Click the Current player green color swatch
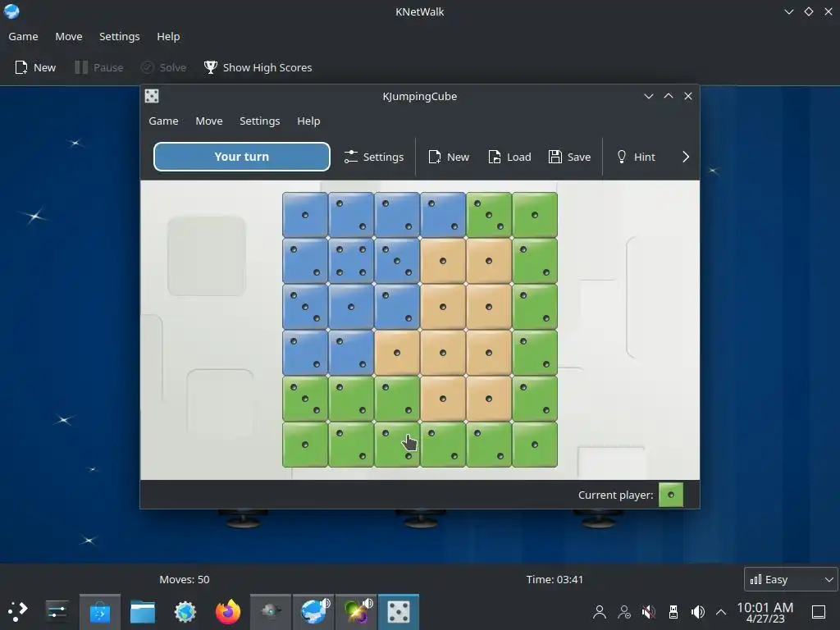The height and width of the screenshot is (630, 840). click(671, 495)
